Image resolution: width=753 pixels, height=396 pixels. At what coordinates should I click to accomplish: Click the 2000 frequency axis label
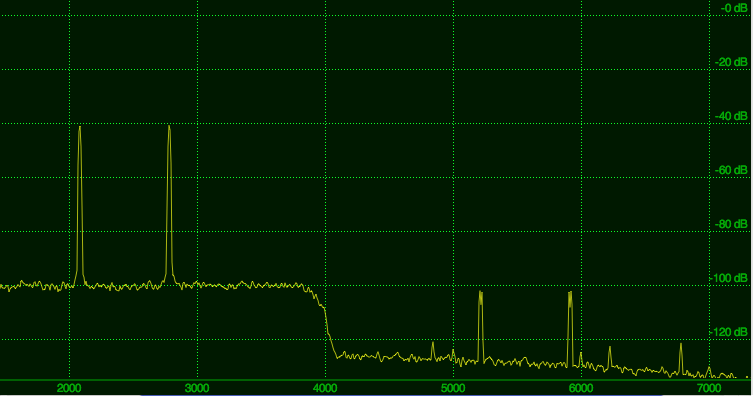tap(69, 388)
